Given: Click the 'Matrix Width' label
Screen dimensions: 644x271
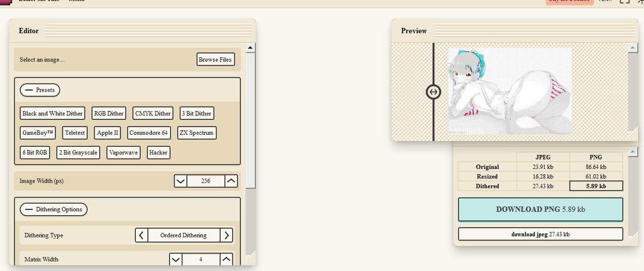Looking at the screenshot, I should [41, 259].
